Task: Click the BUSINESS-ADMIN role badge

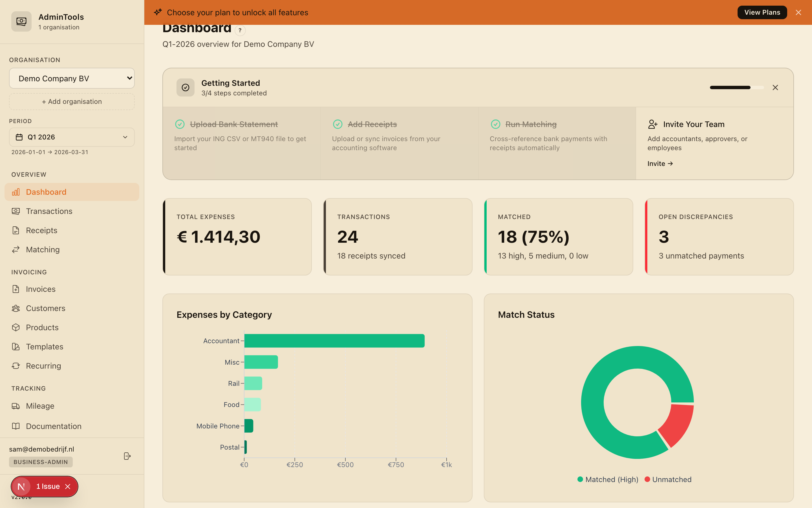Action: coord(41,462)
